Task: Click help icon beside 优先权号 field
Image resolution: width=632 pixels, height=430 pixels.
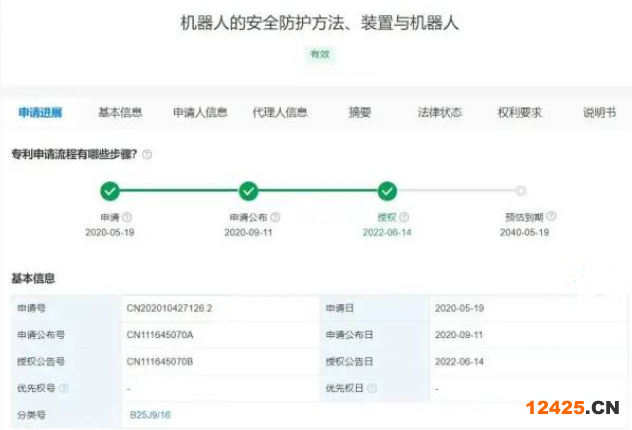Action: click(64, 388)
